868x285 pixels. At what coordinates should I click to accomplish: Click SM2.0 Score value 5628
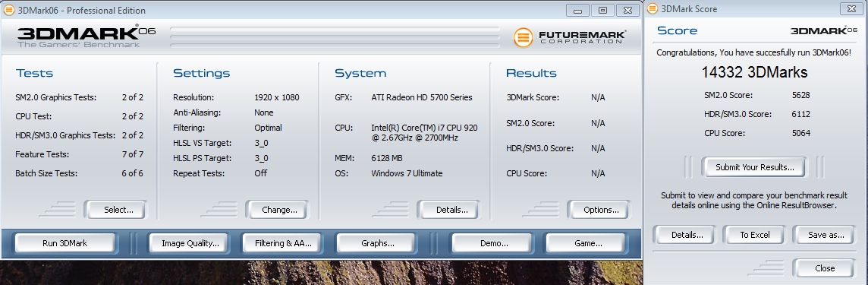coord(801,95)
